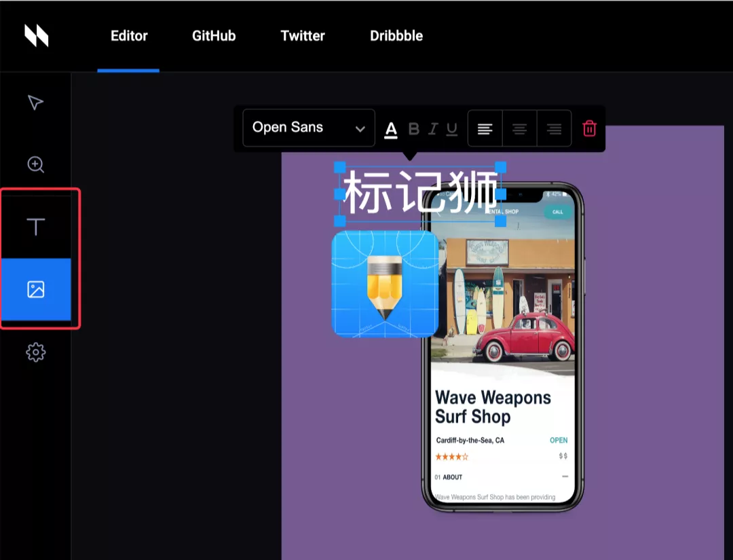Toggle italic formatting

click(x=433, y=129)
